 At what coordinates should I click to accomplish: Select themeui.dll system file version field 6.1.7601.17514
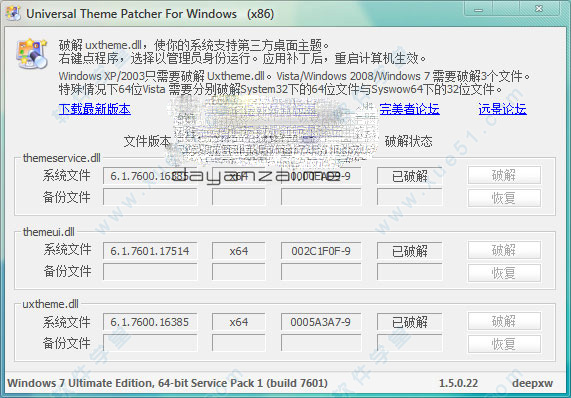coord(150,251)
